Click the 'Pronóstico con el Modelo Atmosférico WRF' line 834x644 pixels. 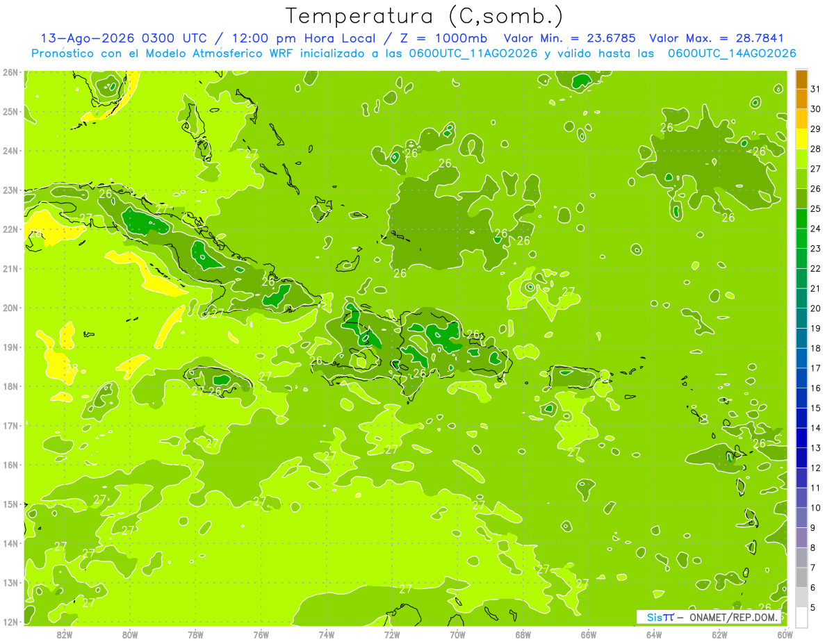164,53
